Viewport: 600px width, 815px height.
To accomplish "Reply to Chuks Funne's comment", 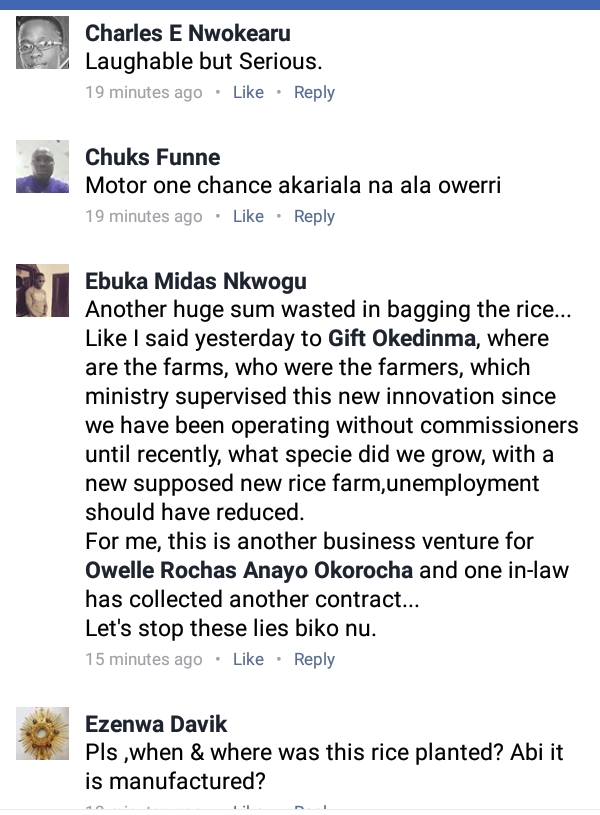I will click(314, 216).
